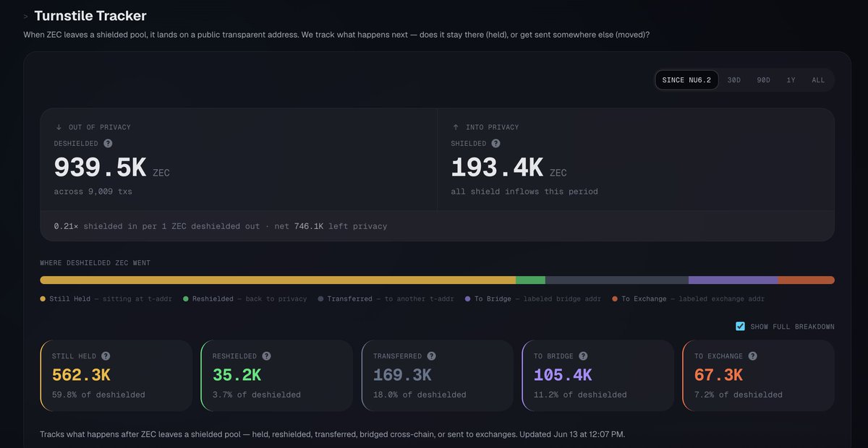
Task: Click the Reshielded legend dot
Action: click(186, 298)
